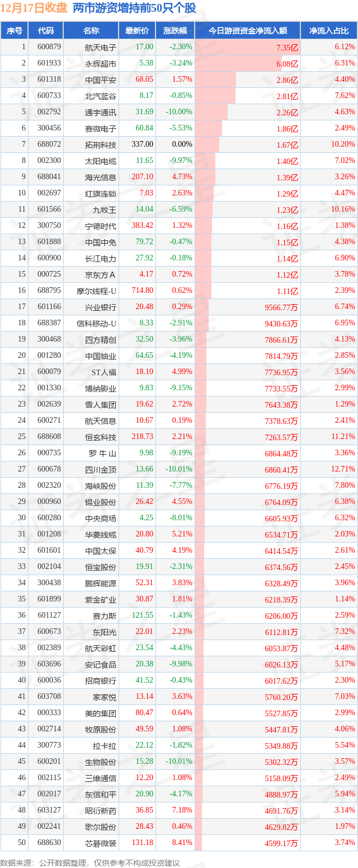Click stock name 华菱线缆
This screenshot has width=358, height=868.
(x=101, y=534)
